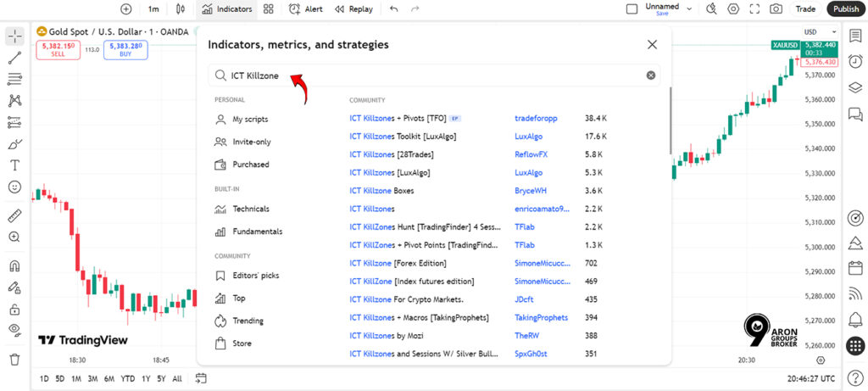868x391 pixels.
Task: Open ICT Killzones Toolkit [LuxAlgo] indicator
Action: click(x=403, y=136)
